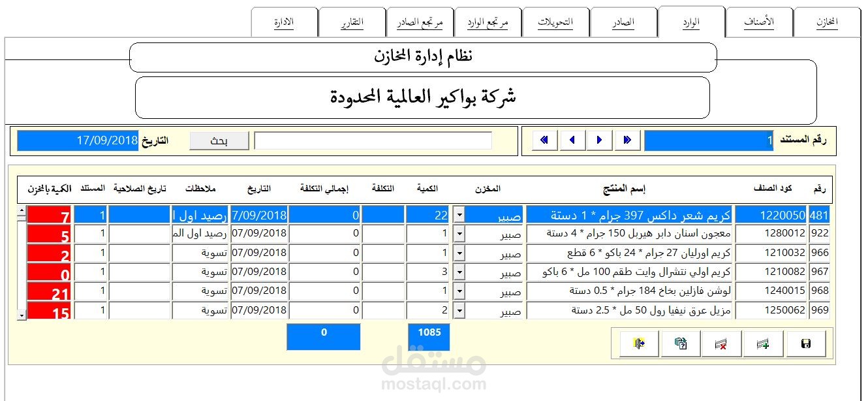Jump to first document with double-left arrow

pos(544,139)
